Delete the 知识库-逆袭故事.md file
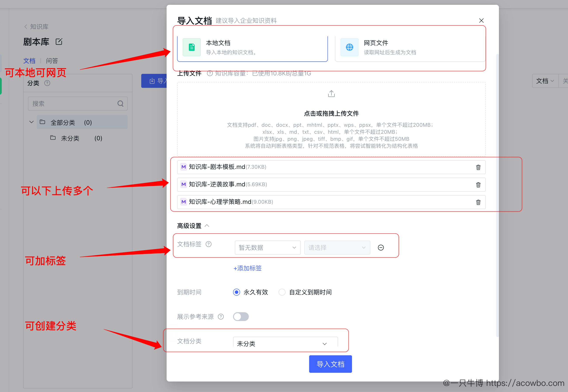 [478, 185]
